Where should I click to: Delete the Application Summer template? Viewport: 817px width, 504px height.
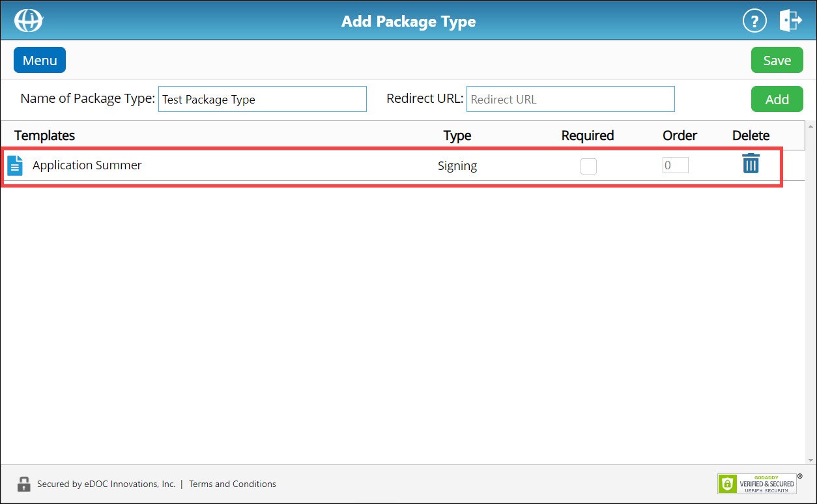click(x=751, y=164)
